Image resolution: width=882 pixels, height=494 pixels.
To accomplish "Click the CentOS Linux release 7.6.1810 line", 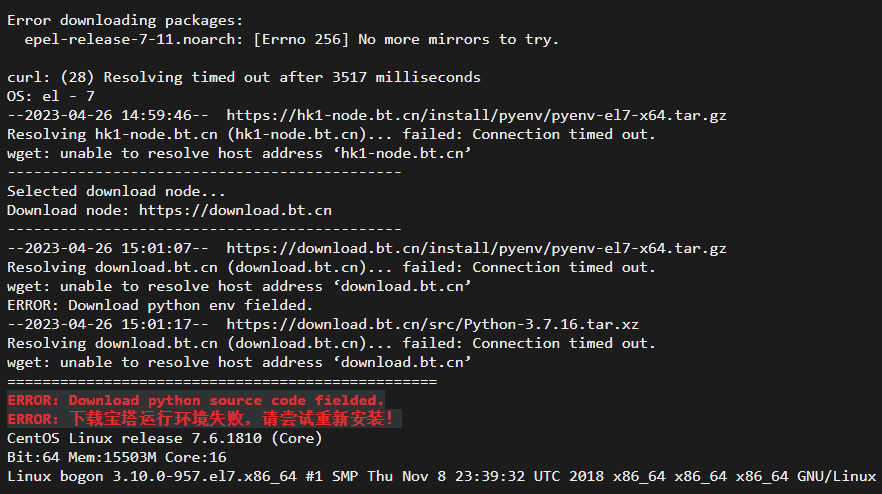I will click(x=164, y=438).
